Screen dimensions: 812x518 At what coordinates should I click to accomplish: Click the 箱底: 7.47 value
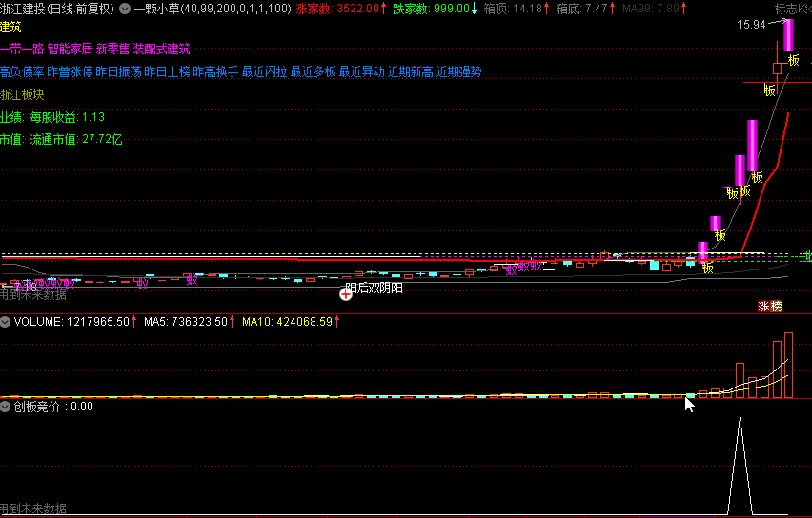tap(586, 9)
